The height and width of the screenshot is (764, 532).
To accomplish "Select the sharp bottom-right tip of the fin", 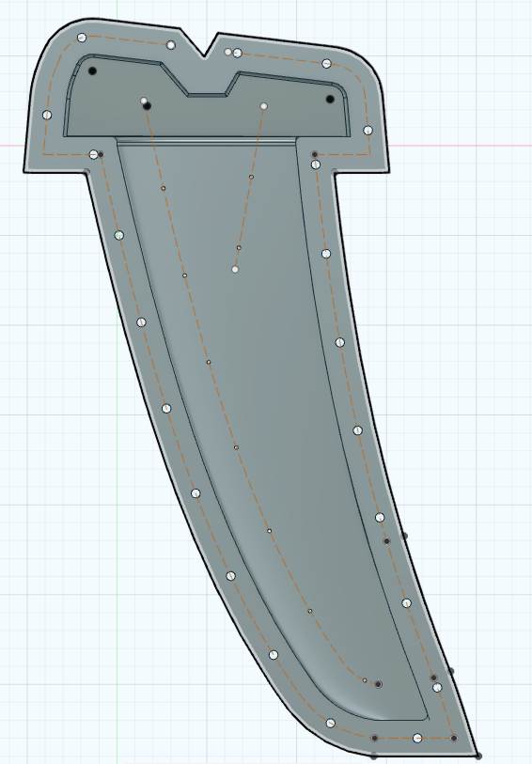I will point(477,755).
